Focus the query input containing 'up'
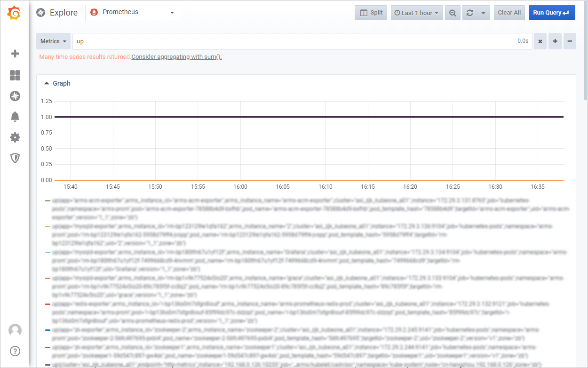The image size is (588, 368). click(x=302, y=41)
